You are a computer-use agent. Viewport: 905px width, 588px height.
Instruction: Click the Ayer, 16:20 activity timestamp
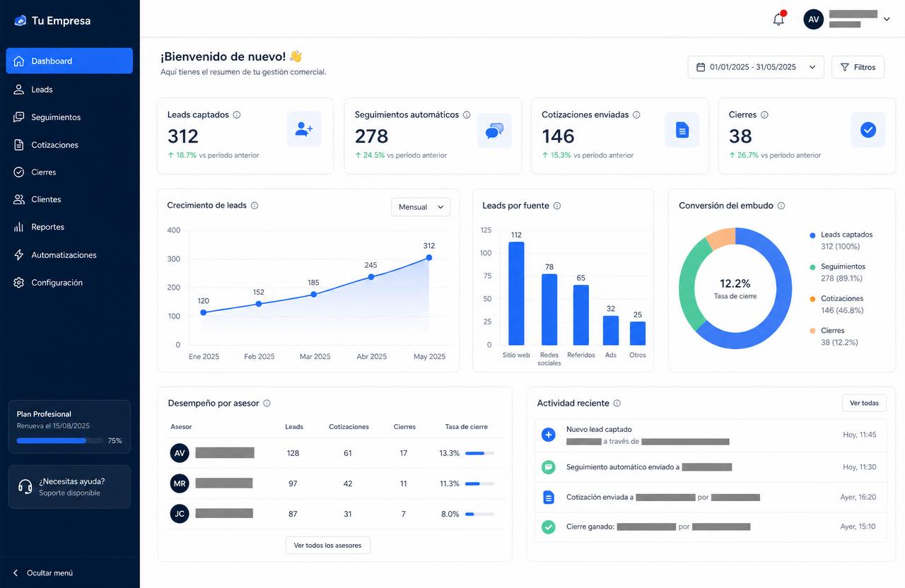(858, 497)
